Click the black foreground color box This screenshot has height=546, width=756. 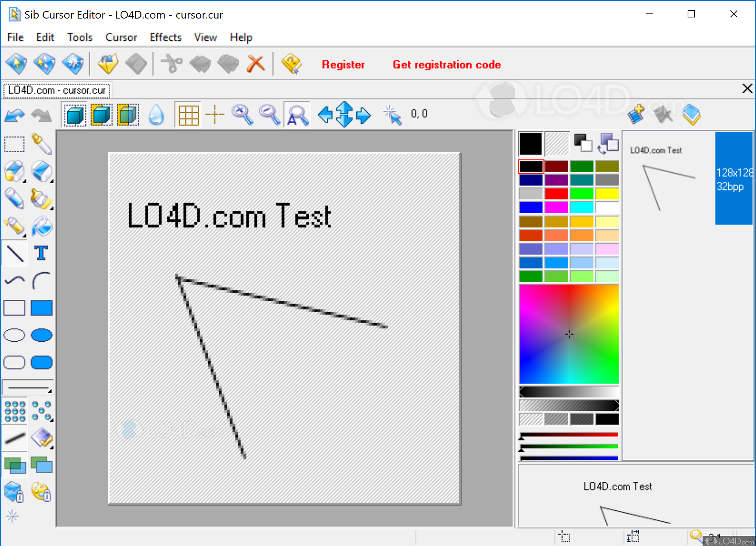point(531,144)
